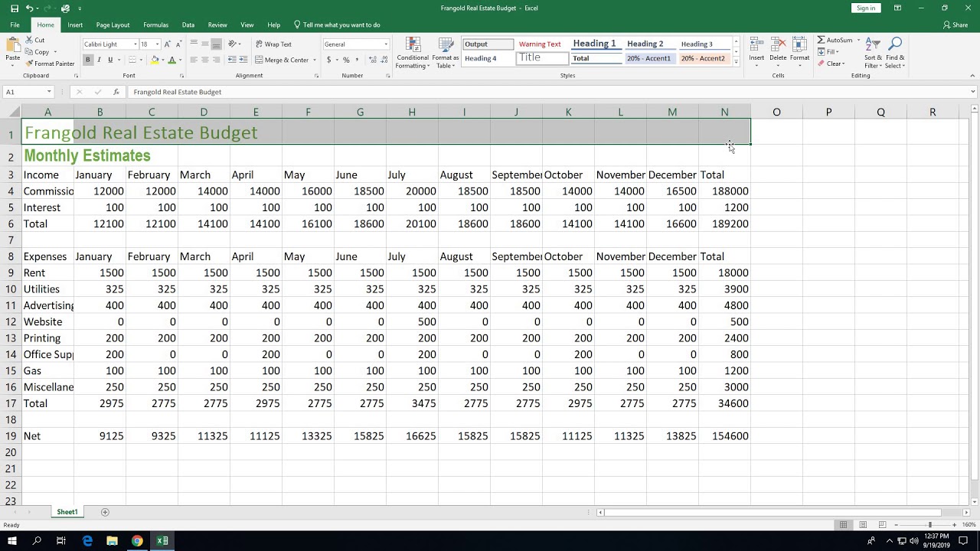Screen dimensions: 980x551
Task: Decrease indent in Alignment group
Action: point(232,60)
